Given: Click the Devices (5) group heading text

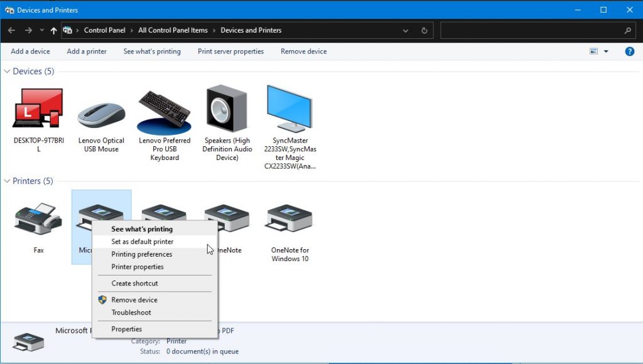Looking at the screenshot, I should click(x=33, y=72).
